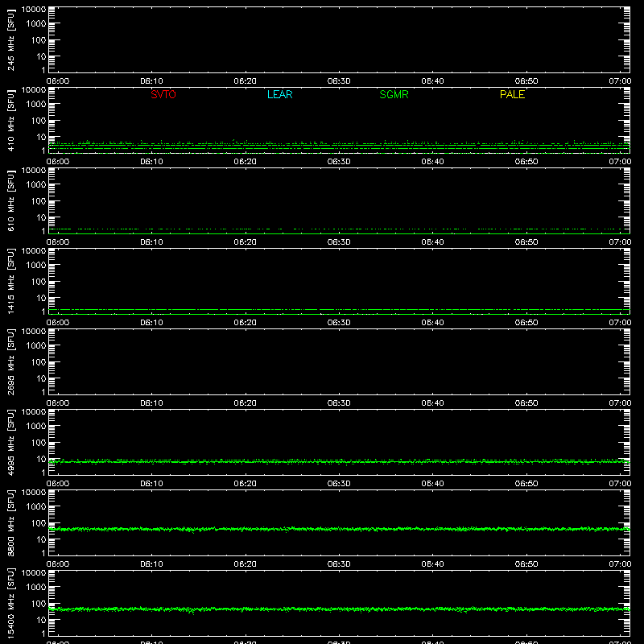Click the 06:10 time label under 8800 MHz panel
This screenshot has width=644, height=644.
coord(151,564)
